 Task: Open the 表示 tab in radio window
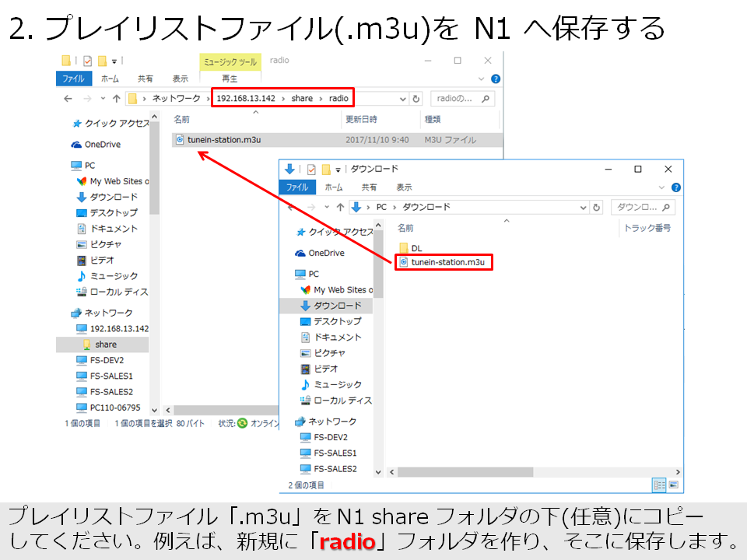[x=180, y=79]
